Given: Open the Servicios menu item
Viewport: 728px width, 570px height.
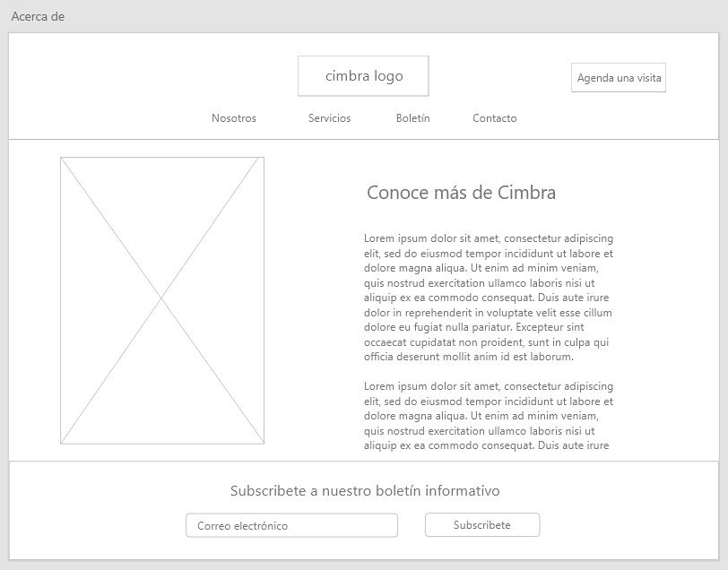Looking at the screenshot, I should point(330,118).
